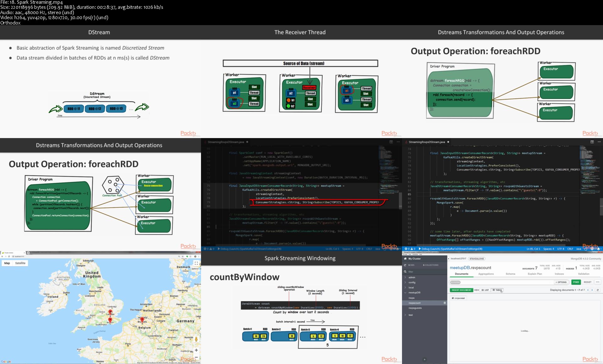Click the browser address bar
Screen dimensions: 603x364
[x=94, y=256]
